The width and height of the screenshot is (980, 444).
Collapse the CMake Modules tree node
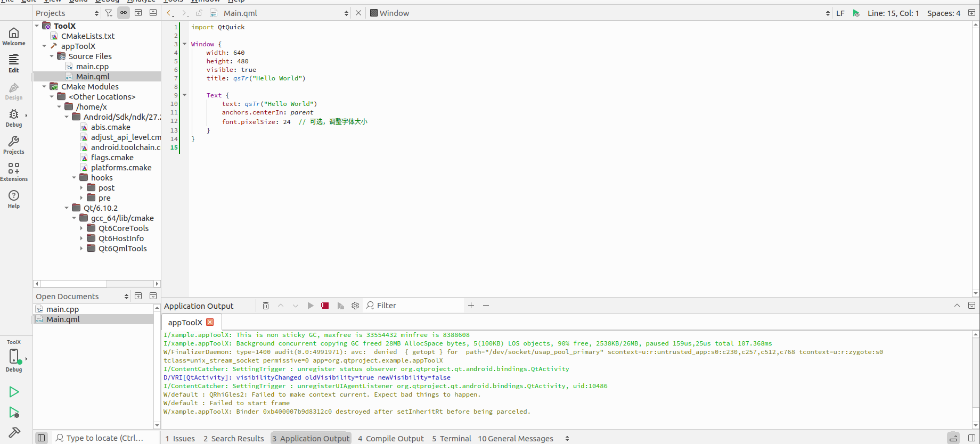click(44, 87)
